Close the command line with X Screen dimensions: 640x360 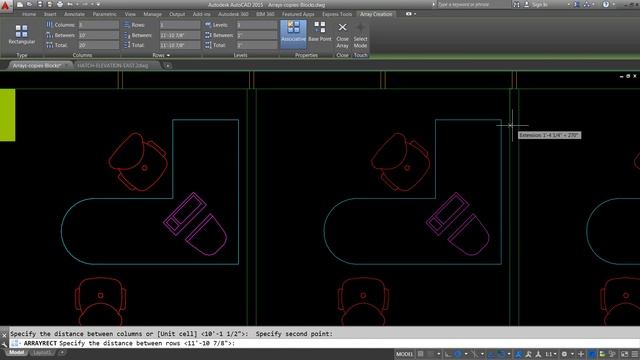(x=4, y=336)
